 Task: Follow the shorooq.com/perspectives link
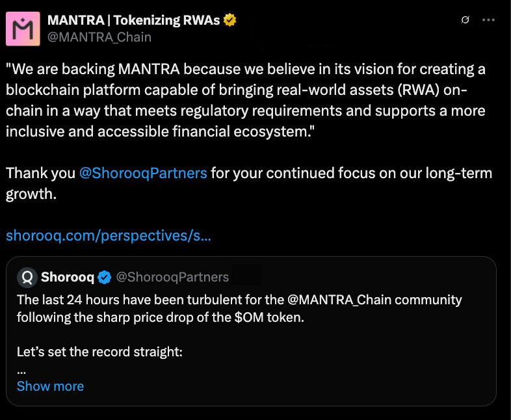108,235
